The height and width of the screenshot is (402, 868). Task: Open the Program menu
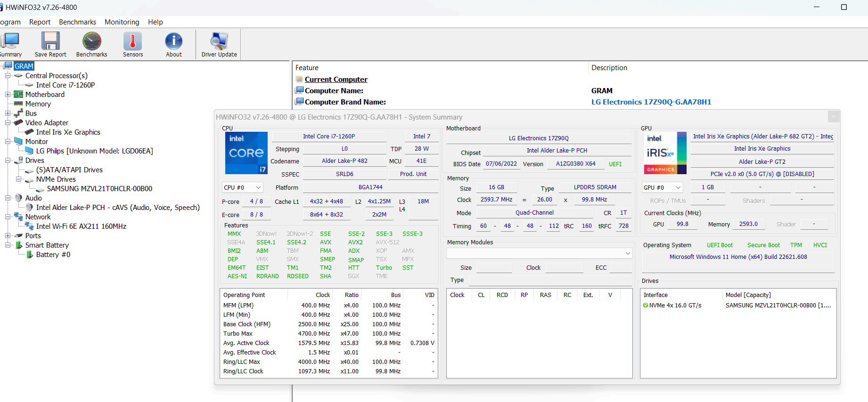10,22
